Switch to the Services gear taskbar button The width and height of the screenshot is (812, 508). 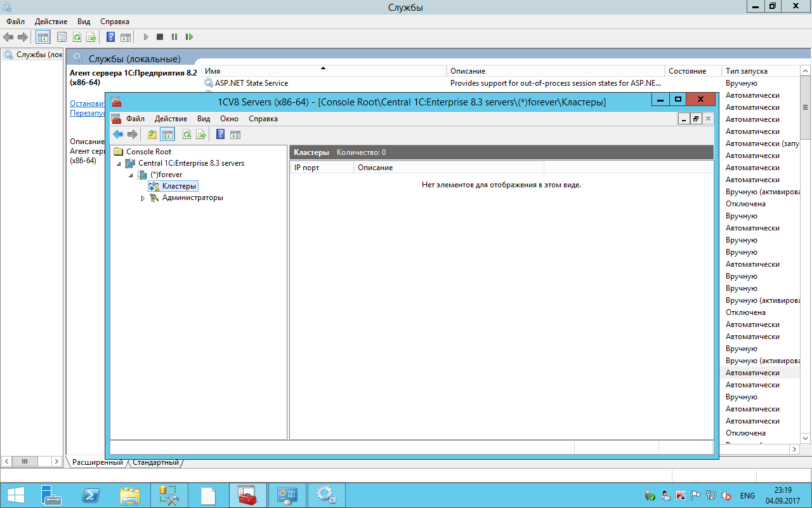point(326,495)
